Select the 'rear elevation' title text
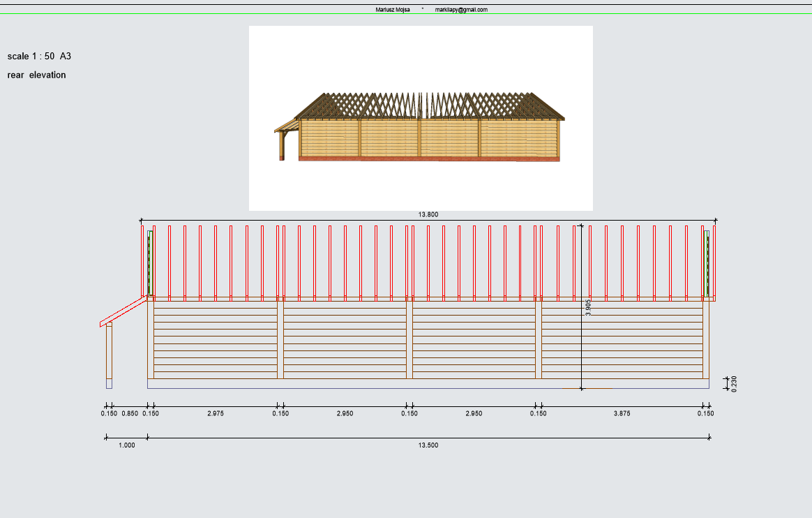 coord(37,75)
